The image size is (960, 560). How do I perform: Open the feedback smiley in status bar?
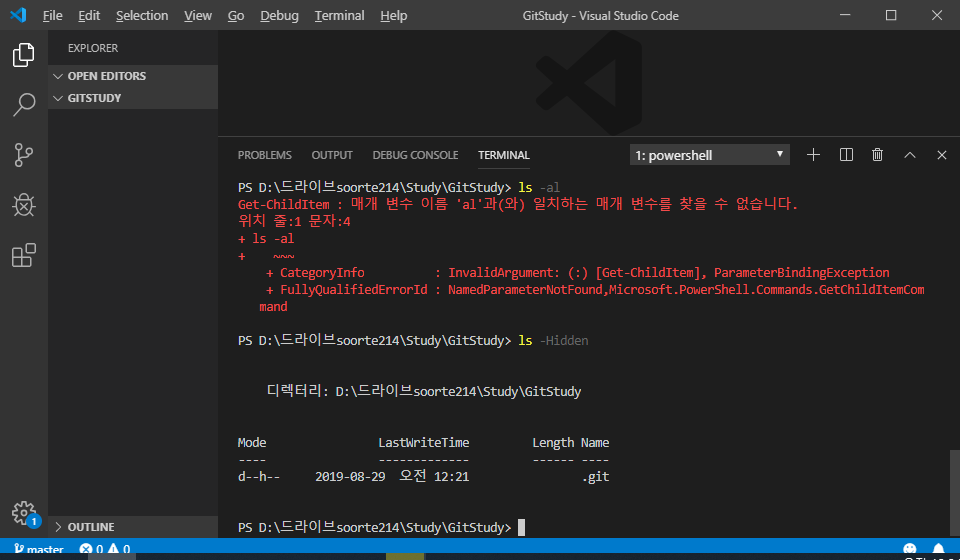910,549
